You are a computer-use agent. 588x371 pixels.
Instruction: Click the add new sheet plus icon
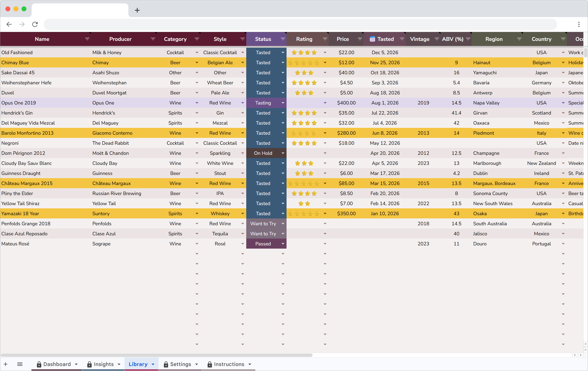(6, 364)
